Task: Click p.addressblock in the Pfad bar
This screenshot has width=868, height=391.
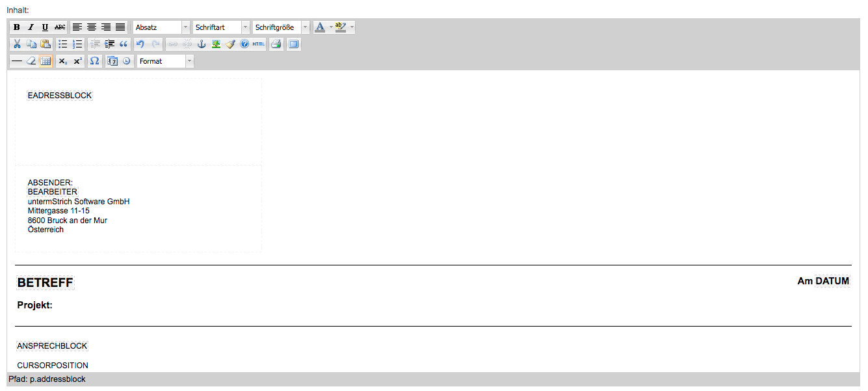Action: (58, 379)
